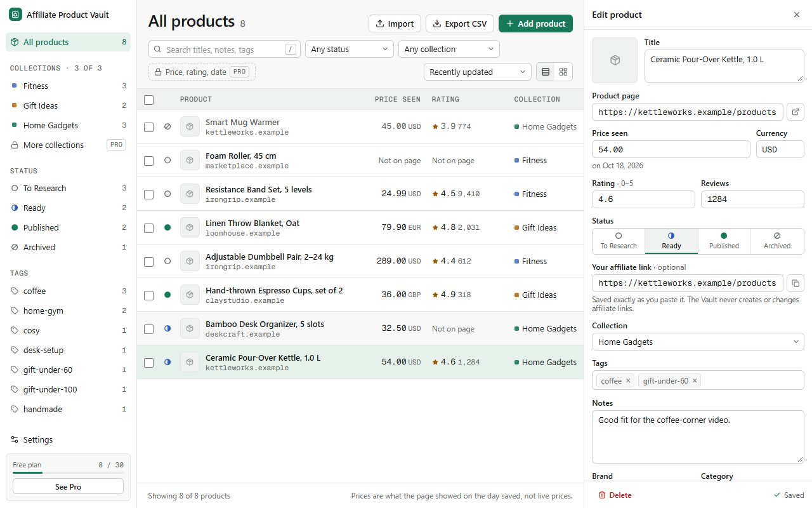Click the Fitness collection color swatch

(x=15, y=86)
